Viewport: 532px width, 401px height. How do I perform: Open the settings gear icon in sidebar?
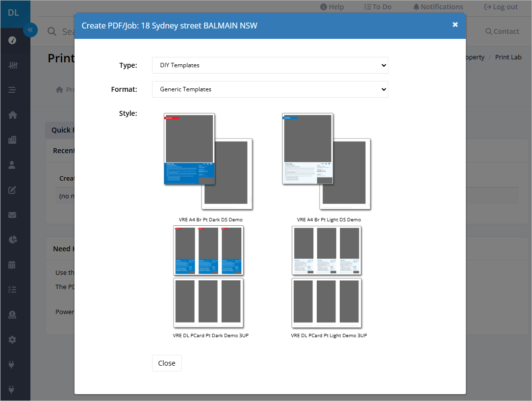[x=12, y=340]
